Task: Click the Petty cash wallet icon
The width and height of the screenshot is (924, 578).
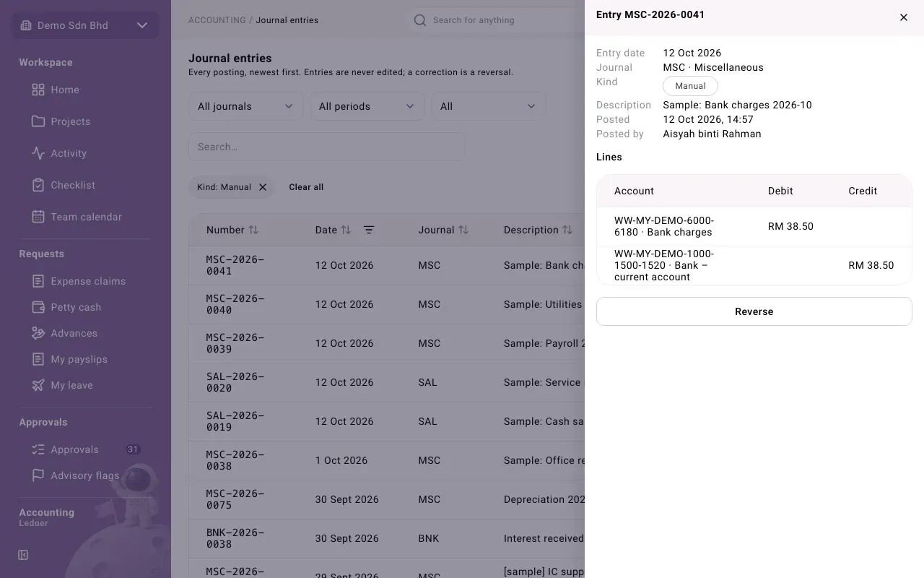Action: click(x=38, y=307)
